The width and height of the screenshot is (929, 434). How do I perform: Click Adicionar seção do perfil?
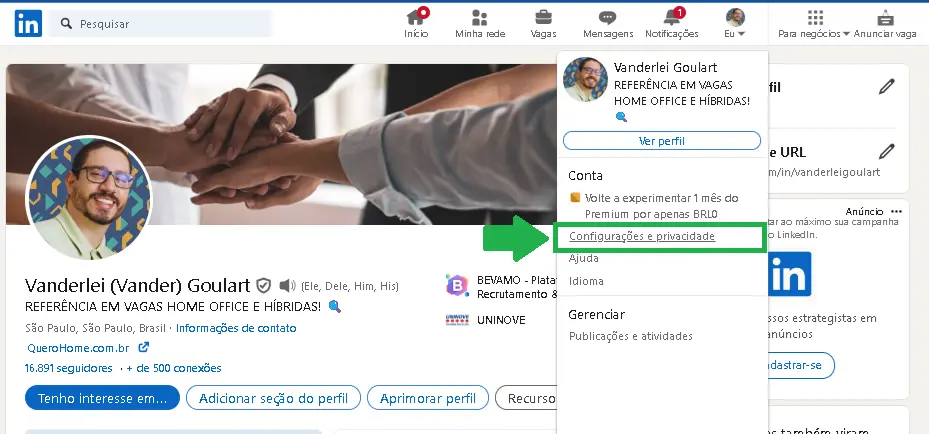point(273,398)
